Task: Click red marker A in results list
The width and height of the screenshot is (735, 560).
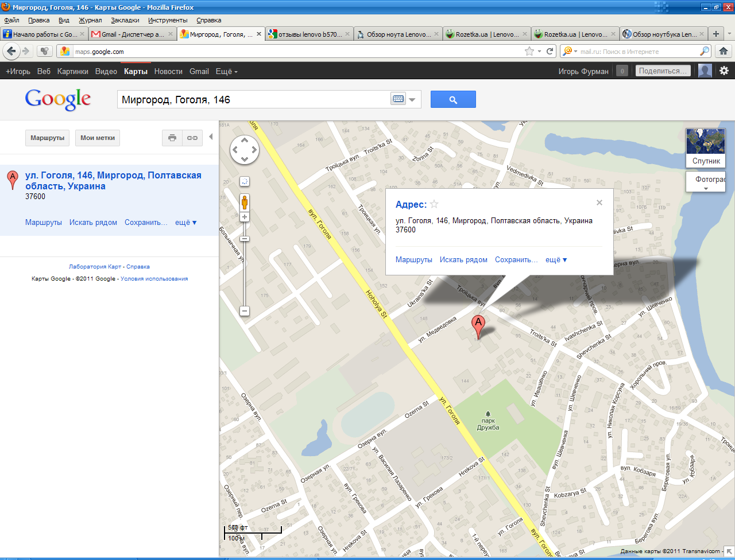Action: (x=12, y=180)
